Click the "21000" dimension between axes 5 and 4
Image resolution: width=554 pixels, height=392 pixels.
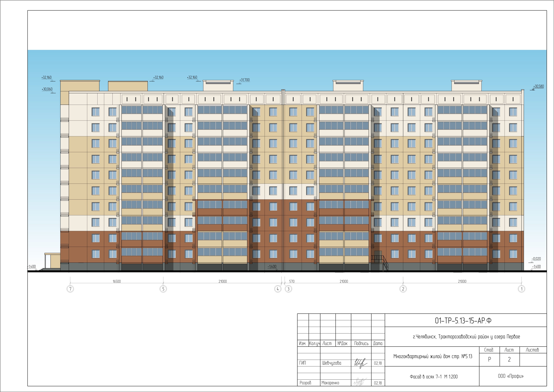[222, 281]
